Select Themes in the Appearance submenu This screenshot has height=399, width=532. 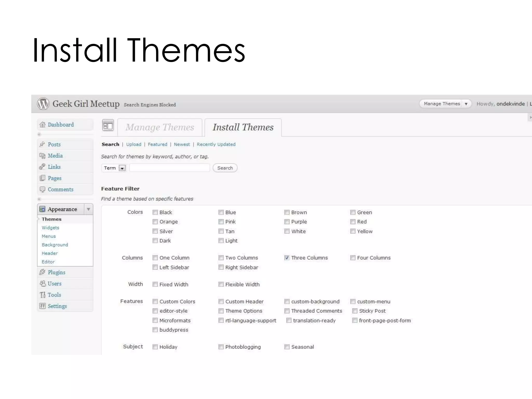[51, 219]
